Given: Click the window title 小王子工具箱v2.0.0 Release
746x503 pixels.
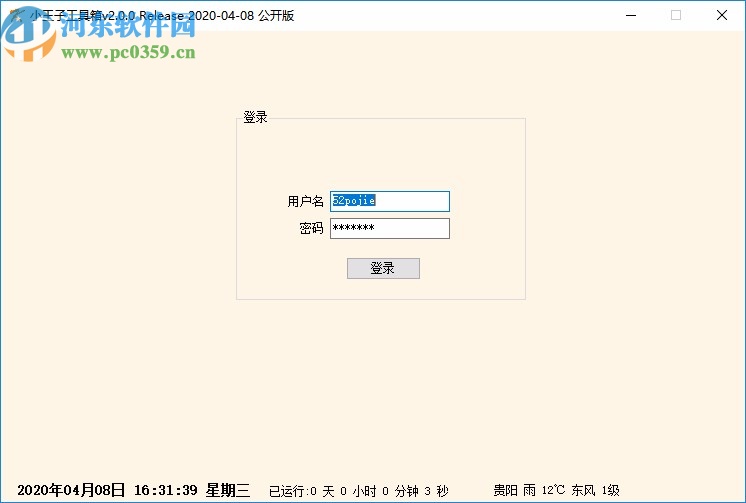Looking at the screenshot, I should [x=162, y=16].
